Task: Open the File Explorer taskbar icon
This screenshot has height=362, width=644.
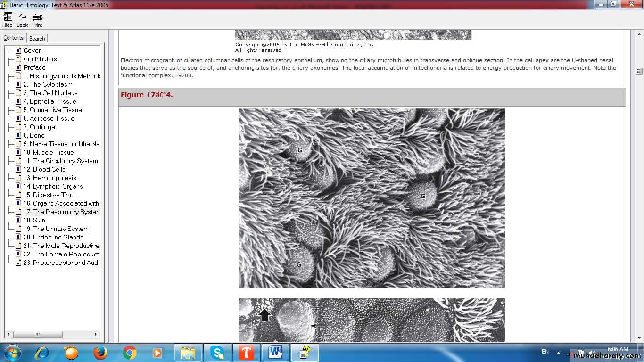Action: pyautogui.click(x=188, y=353)
